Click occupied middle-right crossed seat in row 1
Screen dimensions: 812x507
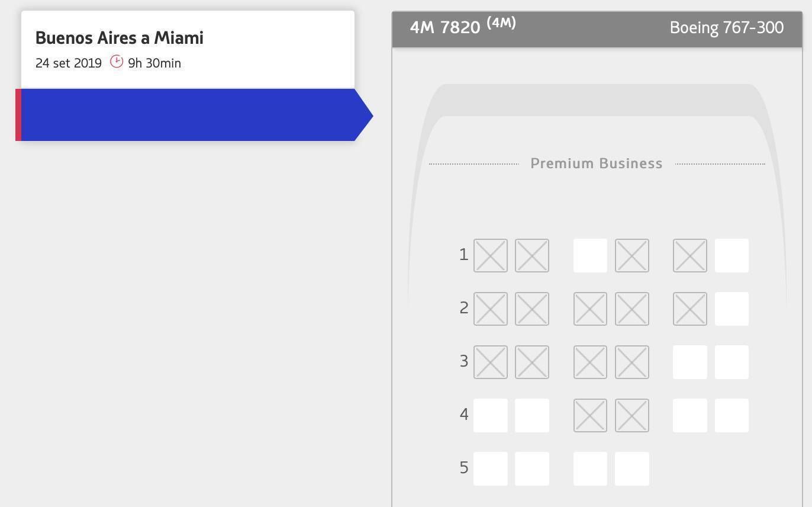632,256
